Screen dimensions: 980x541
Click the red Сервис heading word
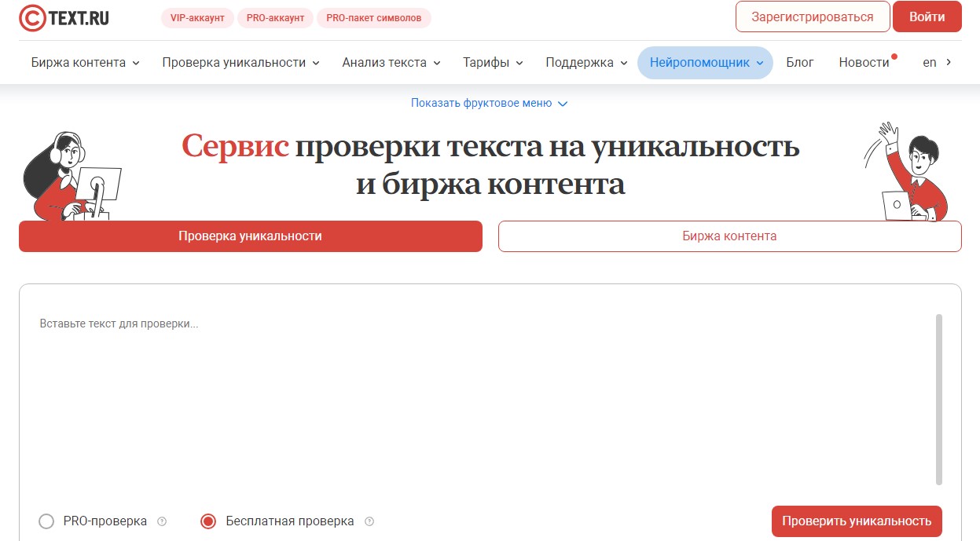point(236,146)
